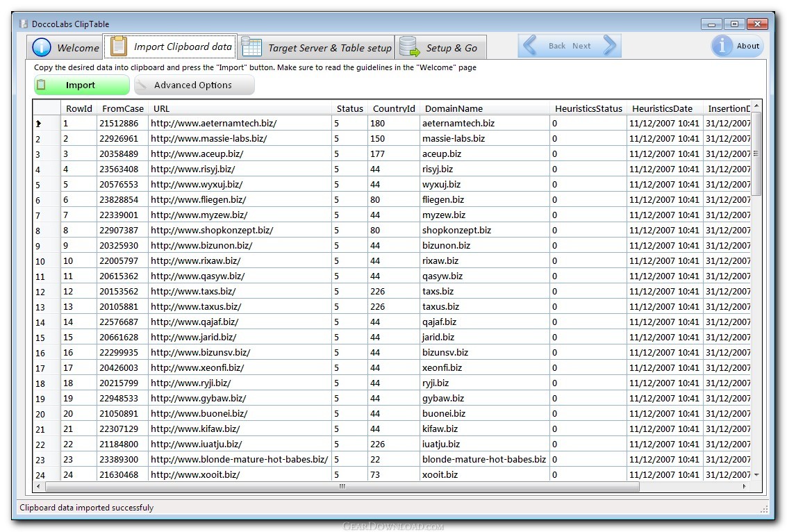This screenshot has height=532, width=787.
Task: Open Target Server & Table setup tab
Action: (316, 47)
